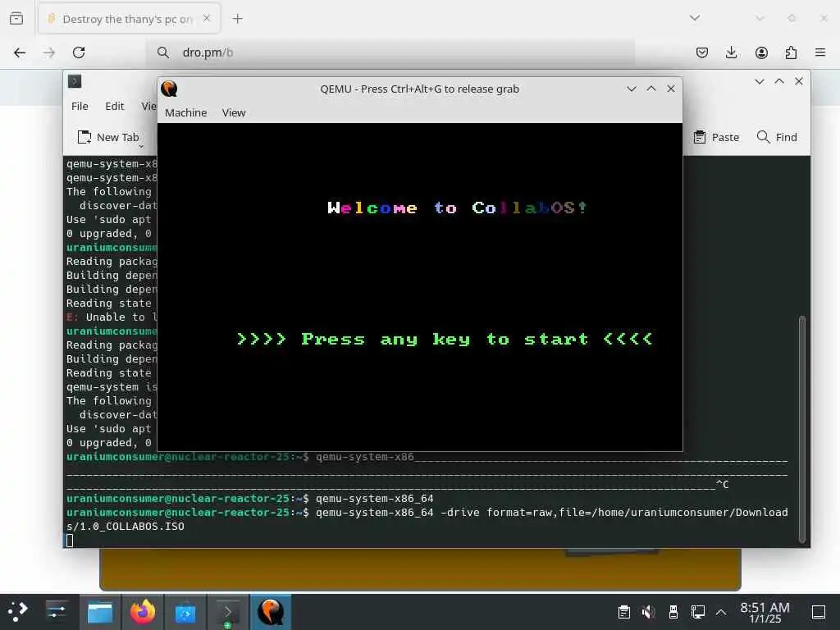Open Edit menu in terminal window
This screenshot has height=630, width=840.
coord(114,106)
